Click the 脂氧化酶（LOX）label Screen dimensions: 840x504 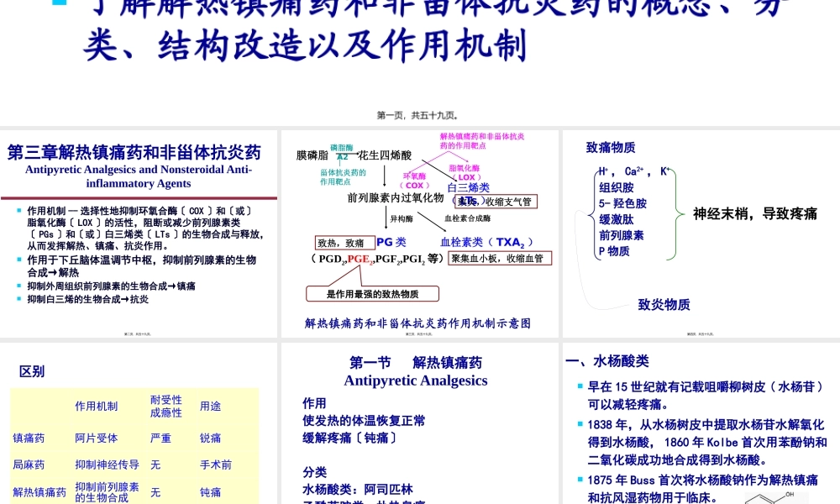pyautogui.click(x=465, y=172)
